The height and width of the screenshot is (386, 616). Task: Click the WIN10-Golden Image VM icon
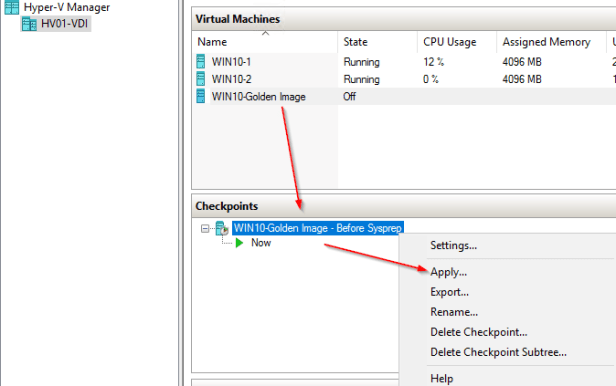click(201, 96)
